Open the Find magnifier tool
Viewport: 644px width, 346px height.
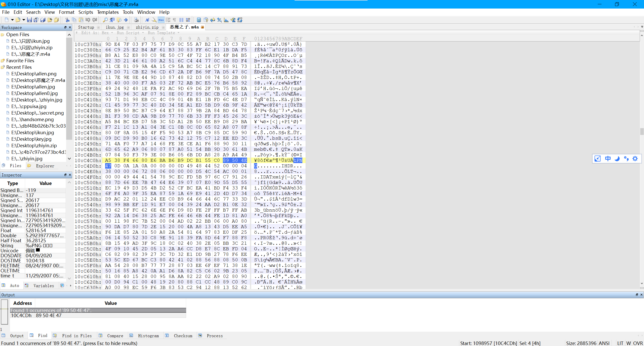click(105, 20)
